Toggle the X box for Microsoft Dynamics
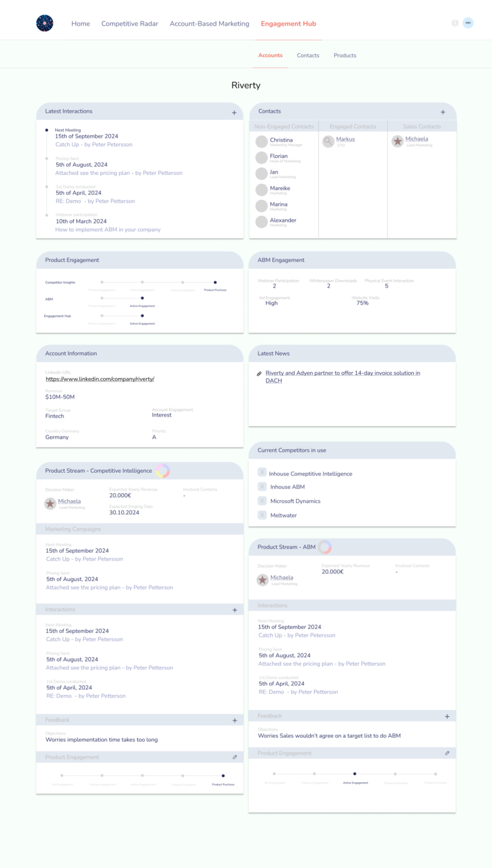This screenshot has height=868, width=492. point(262,501)
